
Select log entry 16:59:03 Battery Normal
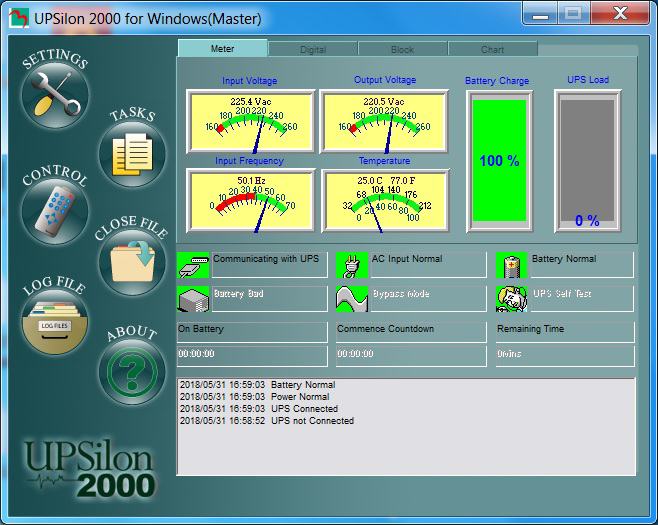point(258,385)
